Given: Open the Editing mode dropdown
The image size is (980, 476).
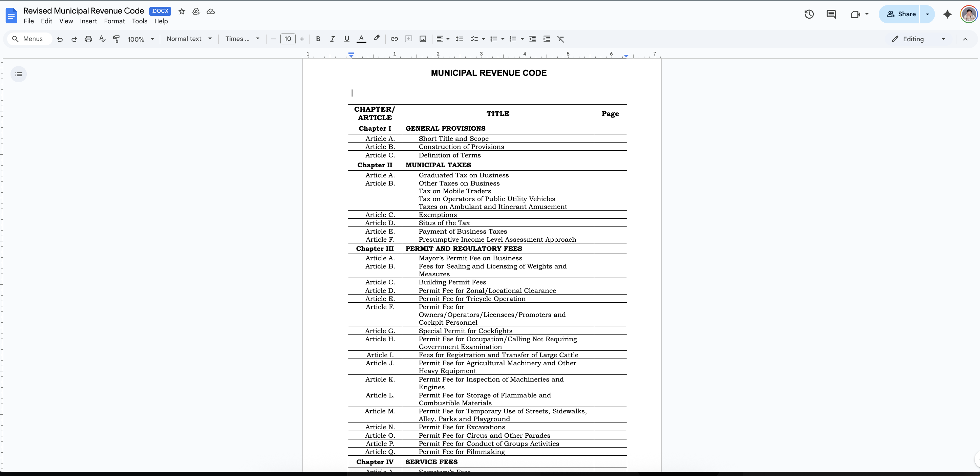Looking at the screenshot, I should [918, 39].
